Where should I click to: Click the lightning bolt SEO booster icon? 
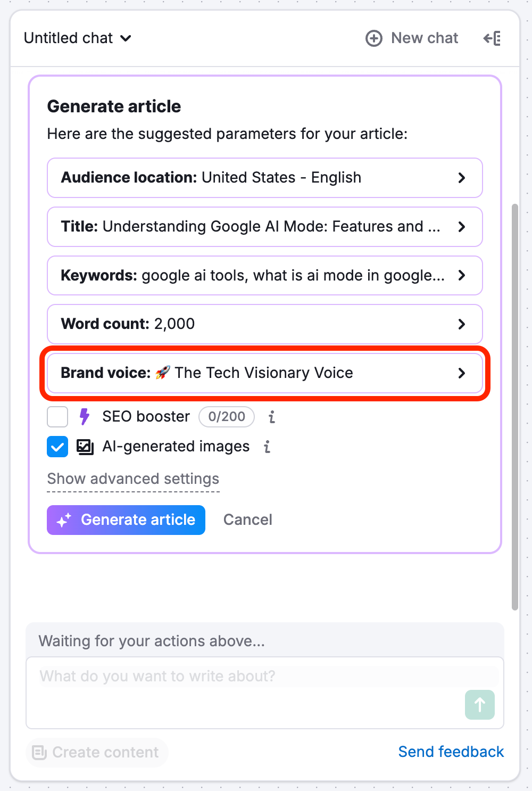point(85,417)
